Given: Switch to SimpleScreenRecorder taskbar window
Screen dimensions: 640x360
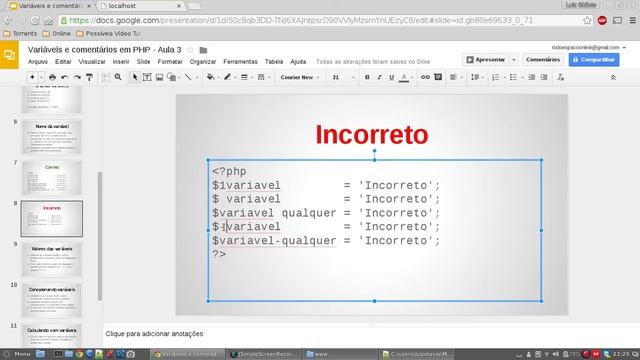Looking at the screenshot, I should (264, 354).
